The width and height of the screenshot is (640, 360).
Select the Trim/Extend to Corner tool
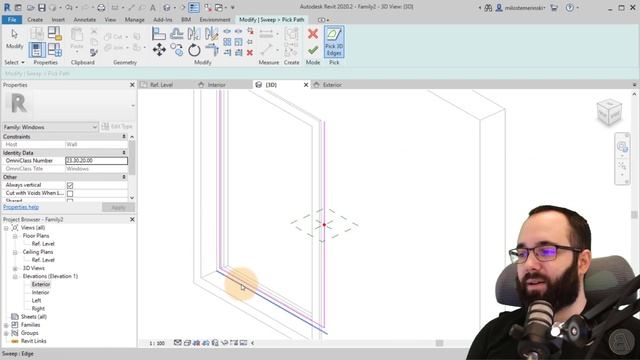[x=211, y=50]
